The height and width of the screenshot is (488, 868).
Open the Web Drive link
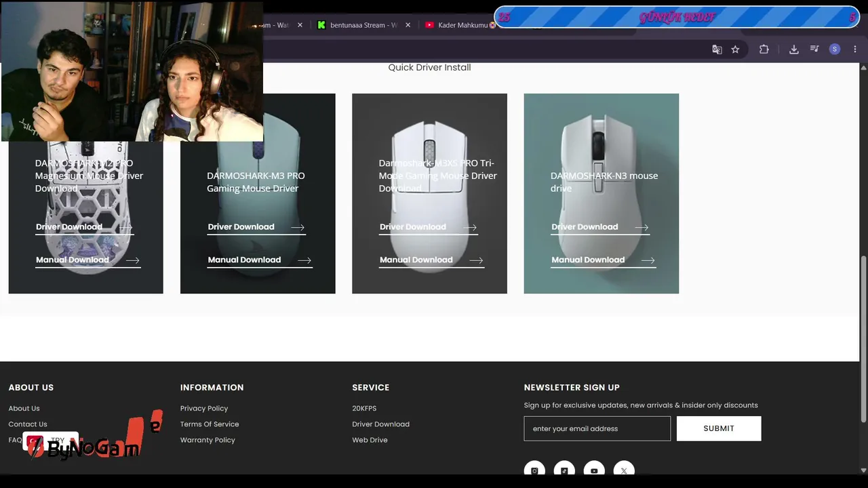click(x=370, y=440)
